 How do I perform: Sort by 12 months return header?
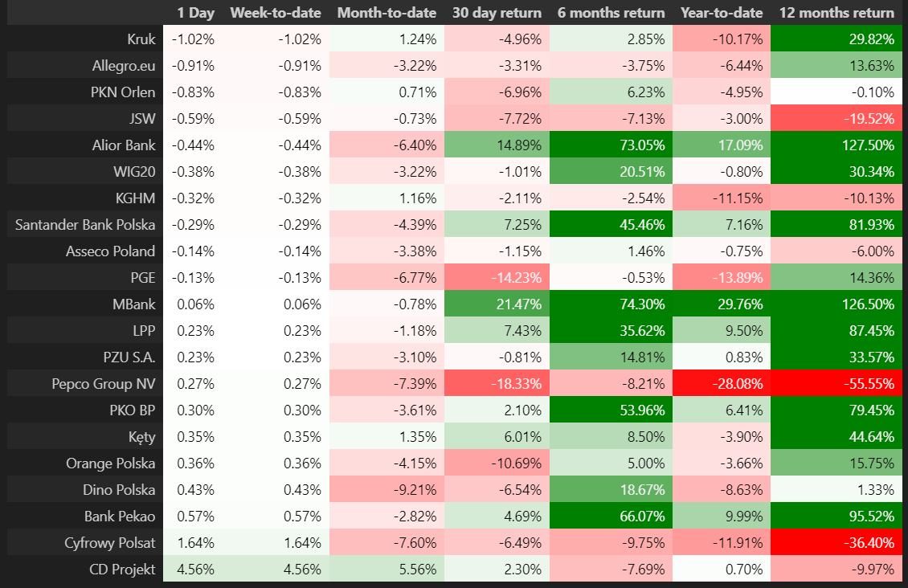point(836,13)
